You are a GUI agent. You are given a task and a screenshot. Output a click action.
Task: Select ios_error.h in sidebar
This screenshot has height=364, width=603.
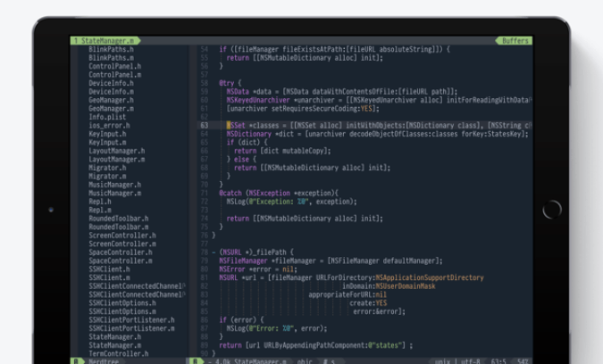109,126
